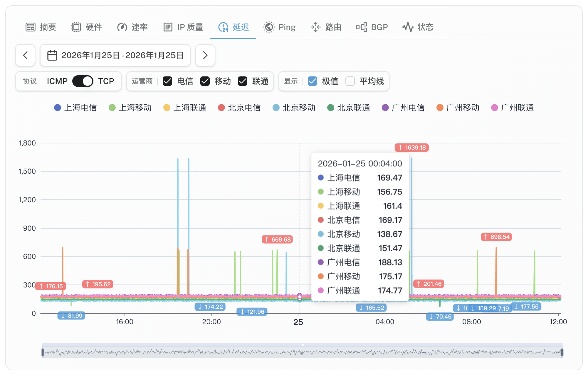The image size is (588, 375).
Task: Go to next date with right chevron
Action: click(x=205, y=55)
